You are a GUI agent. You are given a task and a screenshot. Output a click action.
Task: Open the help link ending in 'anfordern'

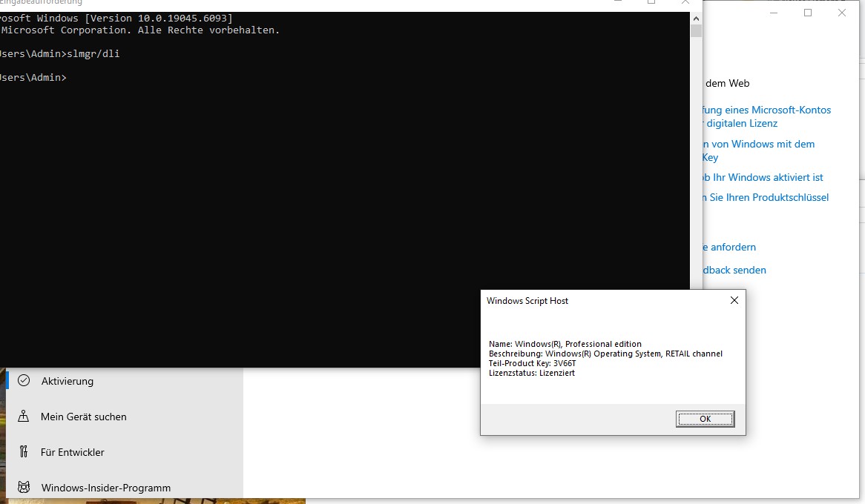729,247
